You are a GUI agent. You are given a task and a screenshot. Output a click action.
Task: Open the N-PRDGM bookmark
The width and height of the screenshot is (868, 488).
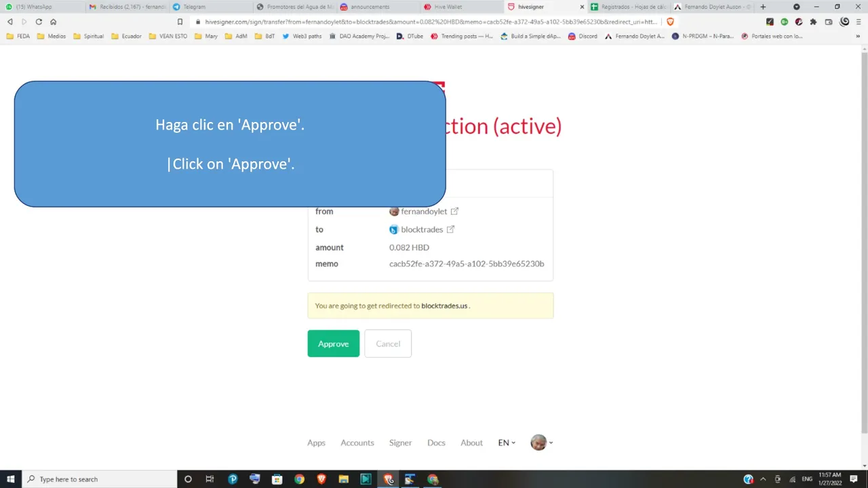(x=703, y=36)
